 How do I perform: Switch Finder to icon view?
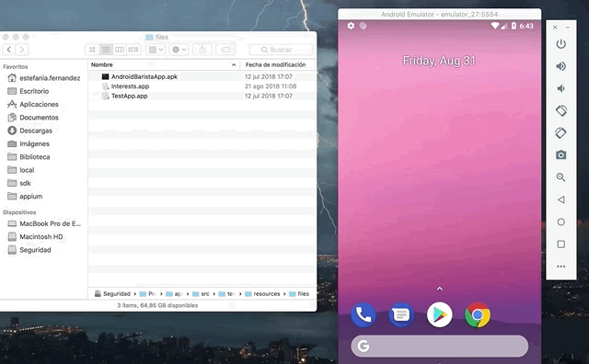(92, 50)
